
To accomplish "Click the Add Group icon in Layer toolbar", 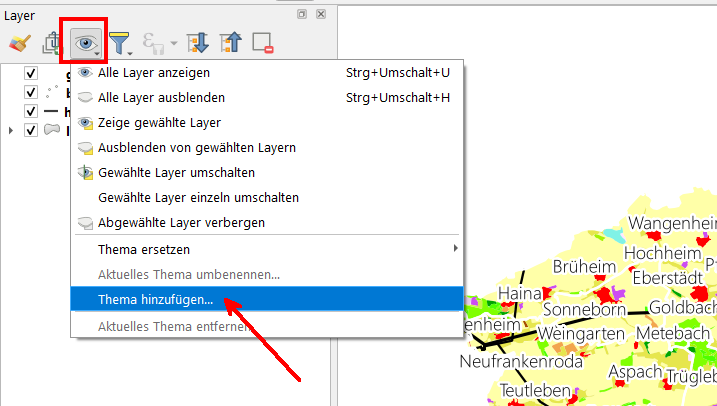I will (x=51, y=43).
